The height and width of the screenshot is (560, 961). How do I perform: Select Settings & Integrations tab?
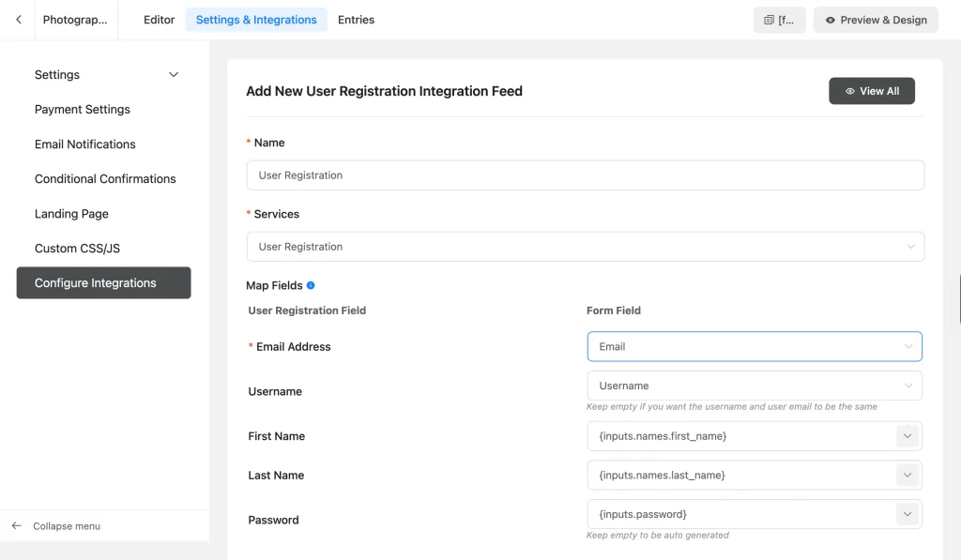click(256, 20)
